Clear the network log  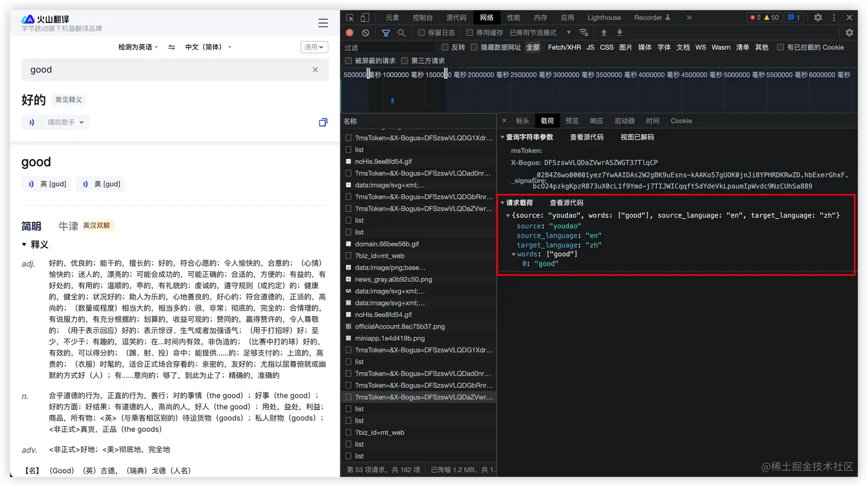tap(366, 33)
